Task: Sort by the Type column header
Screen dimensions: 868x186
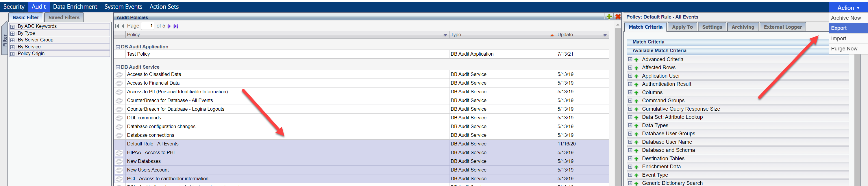Action: pos(502,35)
